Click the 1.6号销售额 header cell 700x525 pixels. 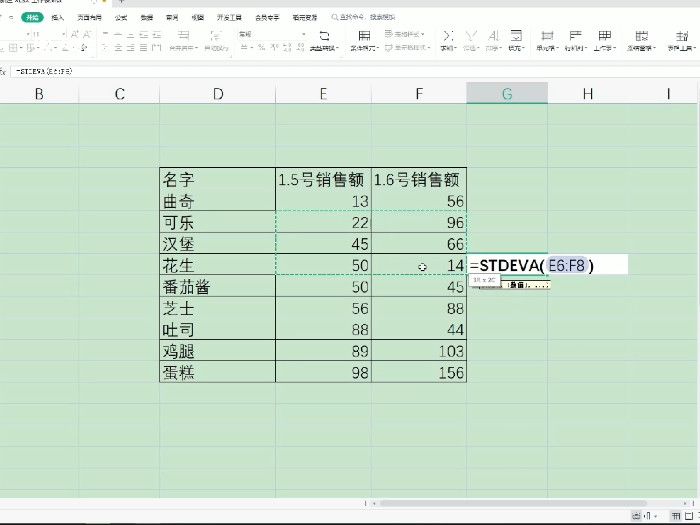coord(419,179)
